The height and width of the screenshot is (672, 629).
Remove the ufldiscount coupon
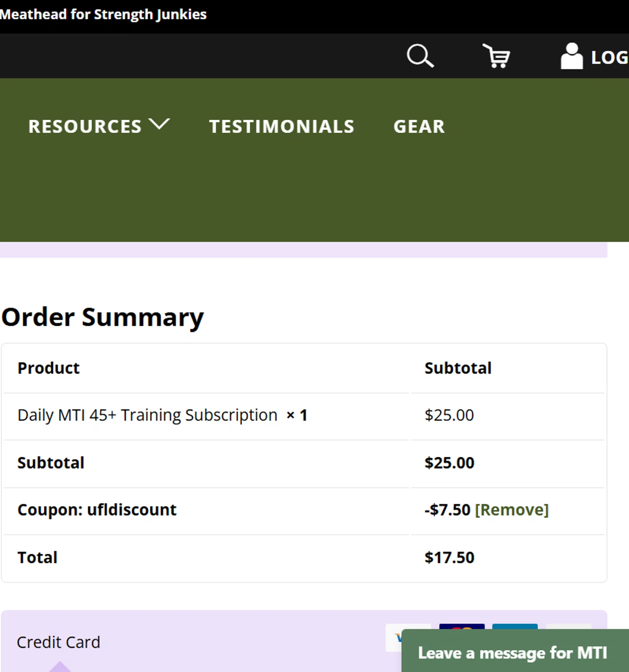click(x=511, y=510)
